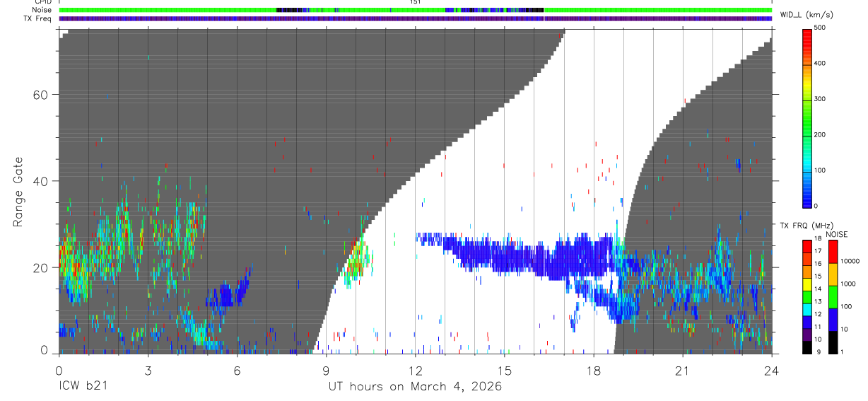Click the 'UT hours on March 4, 2026' label
Image resolution: width=868 pixels, height=401 pixels.
[415, 387]
